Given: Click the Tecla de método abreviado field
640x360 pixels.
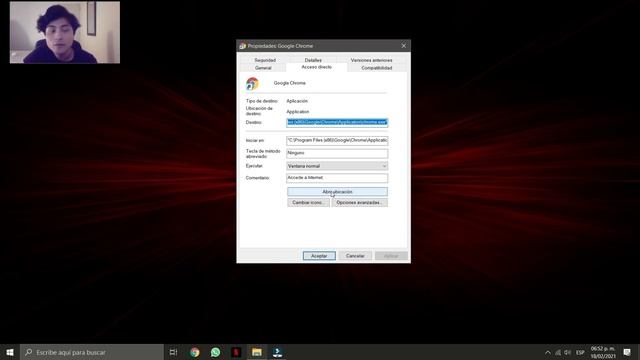Looking at the screenshot, I should point(337,153).
